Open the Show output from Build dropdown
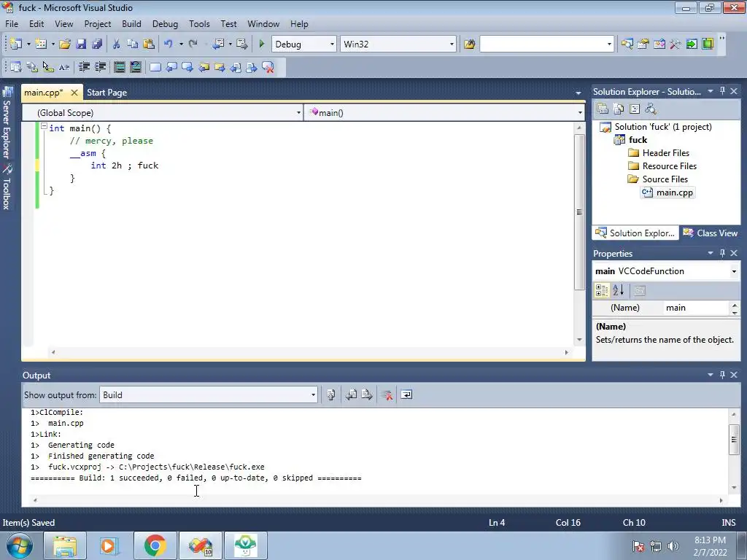 click(313, 394)
